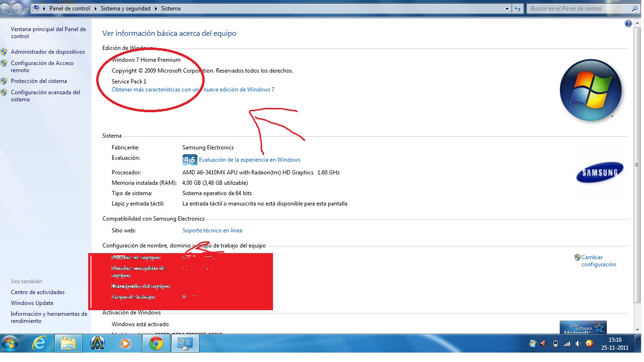
Task: Click the white speaker volume tray icon
Action: 578,344
